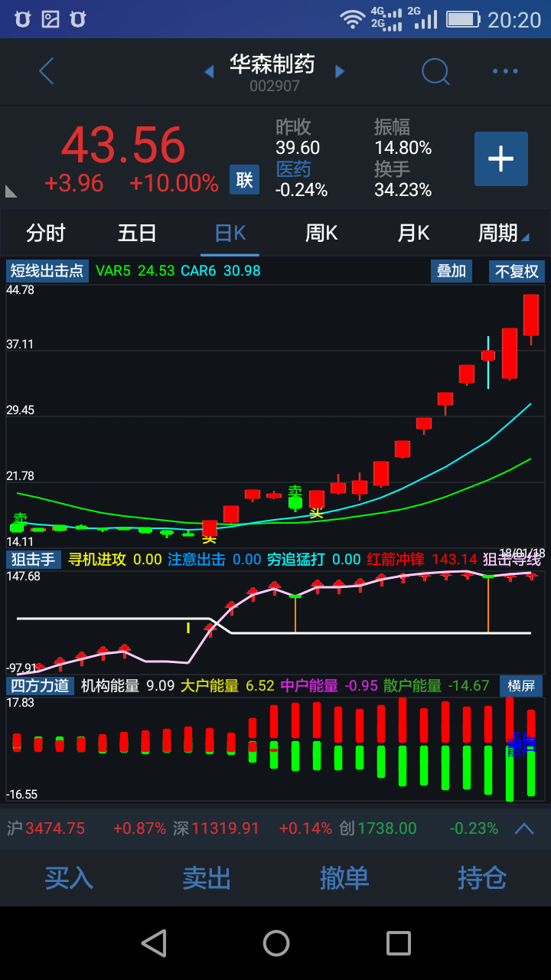Tap the 卖出 sell button

click(207, 878)
